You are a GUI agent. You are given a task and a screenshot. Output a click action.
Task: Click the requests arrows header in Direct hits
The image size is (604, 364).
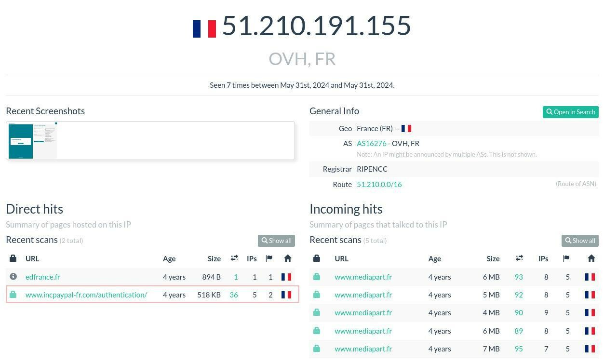pos(234,258)
